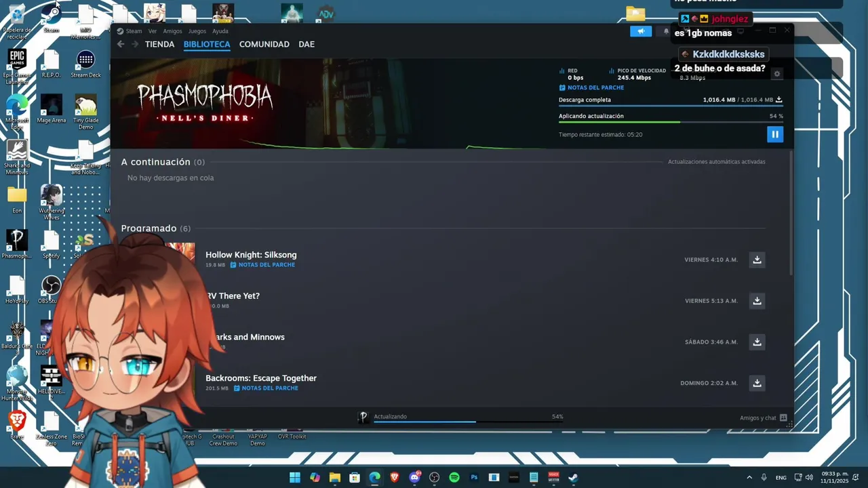Screen dimensions: 868x488
Task: View Hollow Knight: Silksong patch notes
Action: (x=262, y=265)
